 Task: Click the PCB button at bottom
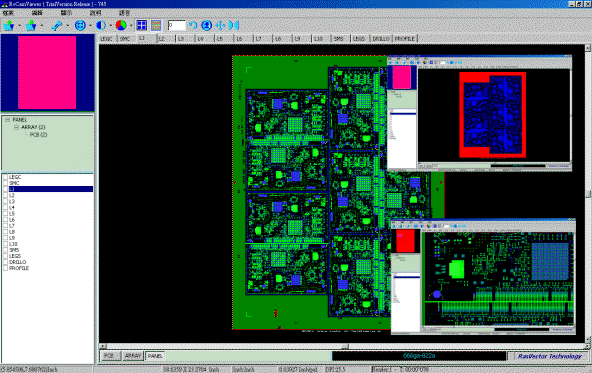coord(110,356)
